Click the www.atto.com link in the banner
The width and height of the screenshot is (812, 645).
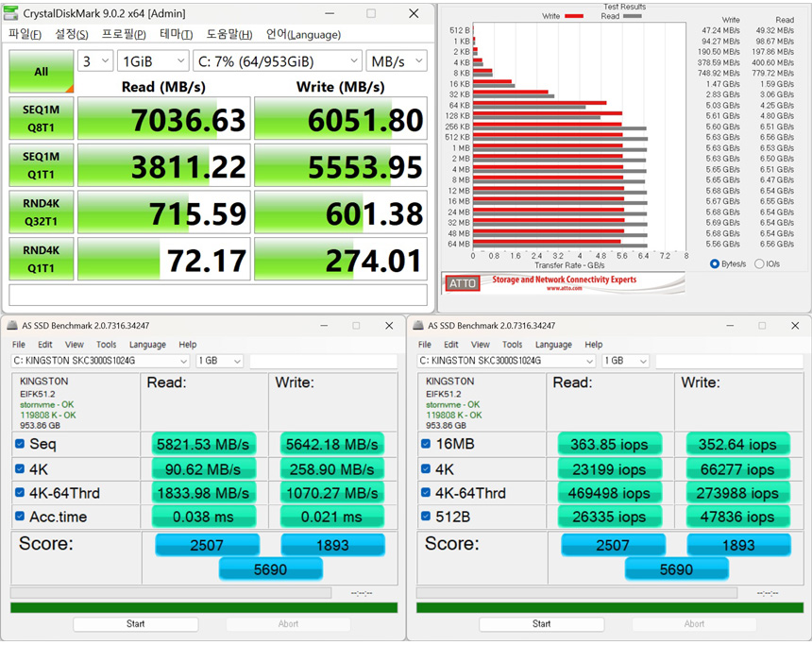coord(564,288)
